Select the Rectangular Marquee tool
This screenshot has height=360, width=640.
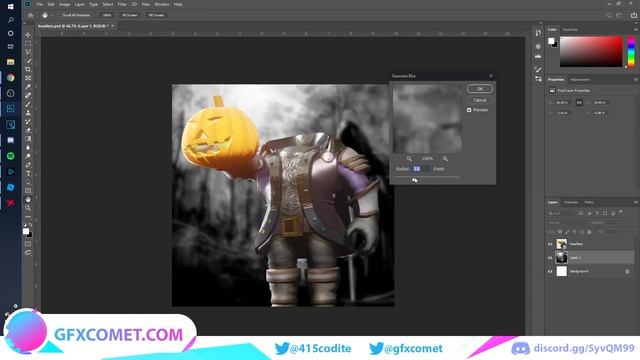28,44
